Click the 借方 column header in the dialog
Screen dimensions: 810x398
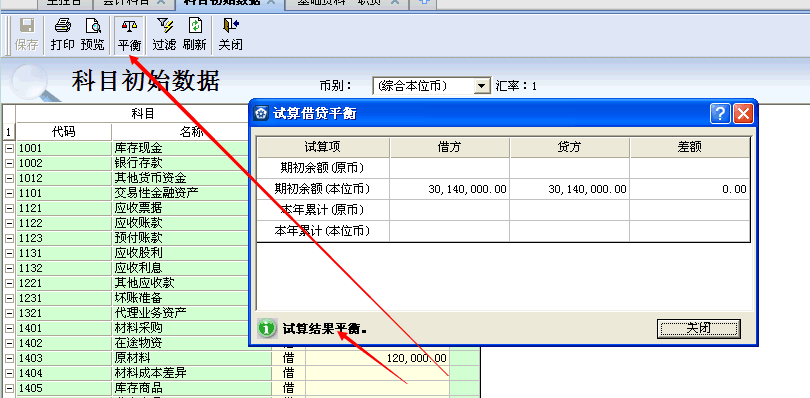tap(449, 147)
